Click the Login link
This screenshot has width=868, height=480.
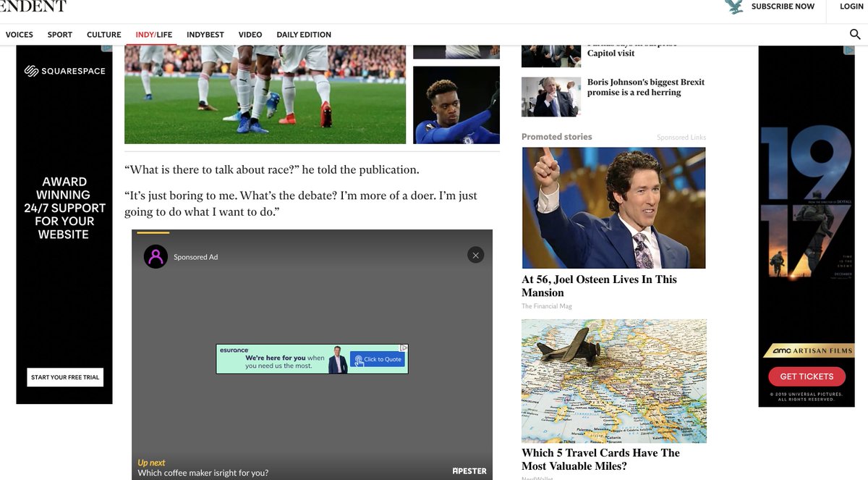tap(852, 7)
